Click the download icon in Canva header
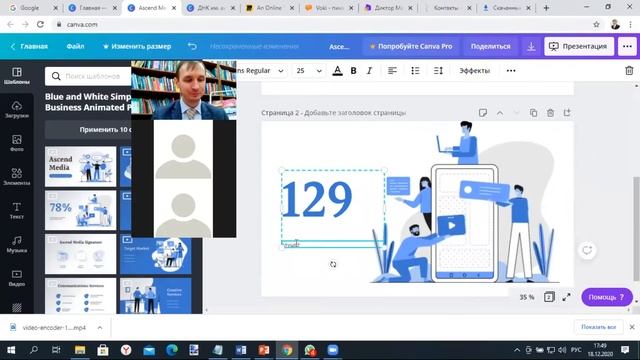This screenshot has height=360, width=640. pyautogui.click(x=531, y=47)
